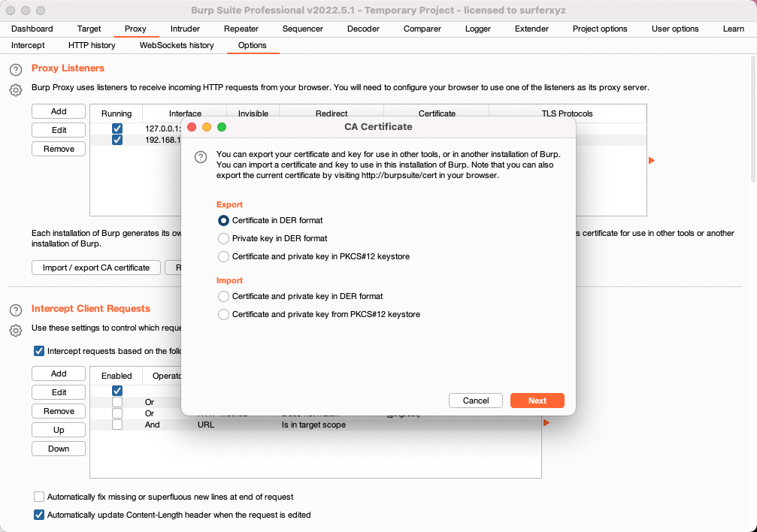Enable Automatically fix missing new lines option

(39, 497)
